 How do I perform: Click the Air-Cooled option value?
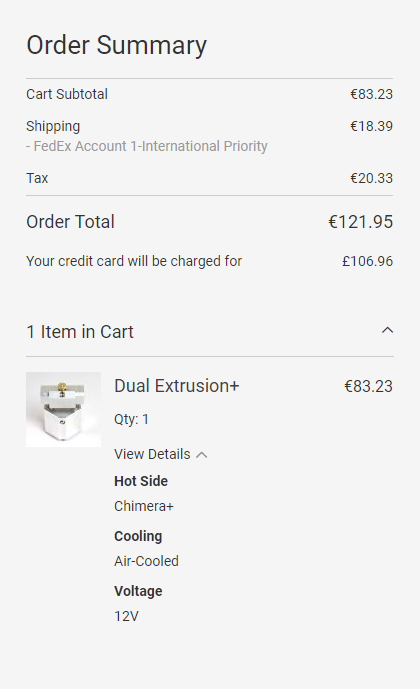click(x=146, y=561)
